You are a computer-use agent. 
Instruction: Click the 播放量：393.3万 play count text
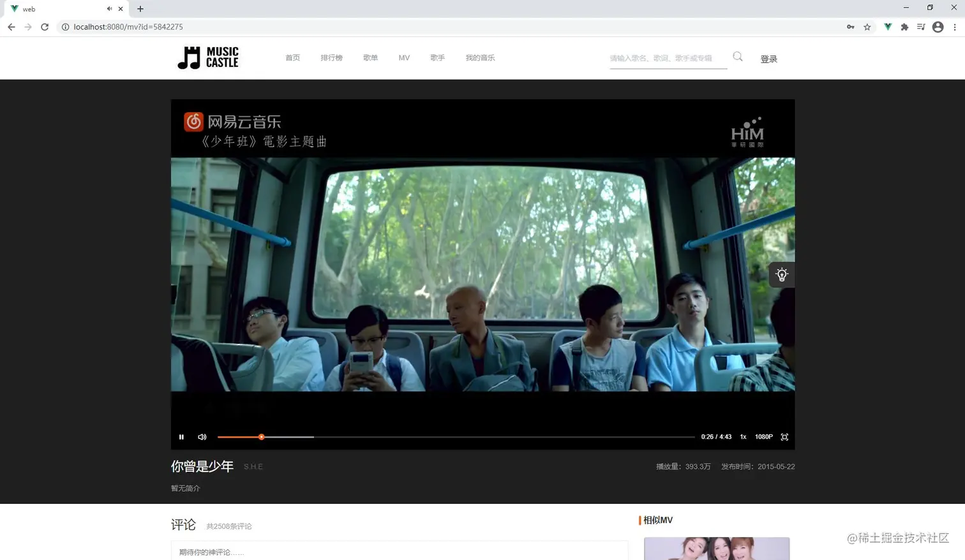(683, 467)
